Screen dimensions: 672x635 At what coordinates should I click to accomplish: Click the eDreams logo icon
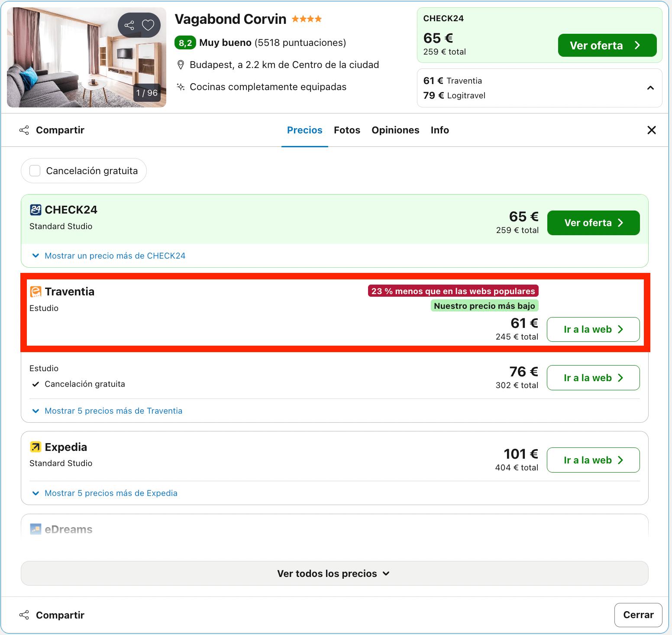[36, 529]
